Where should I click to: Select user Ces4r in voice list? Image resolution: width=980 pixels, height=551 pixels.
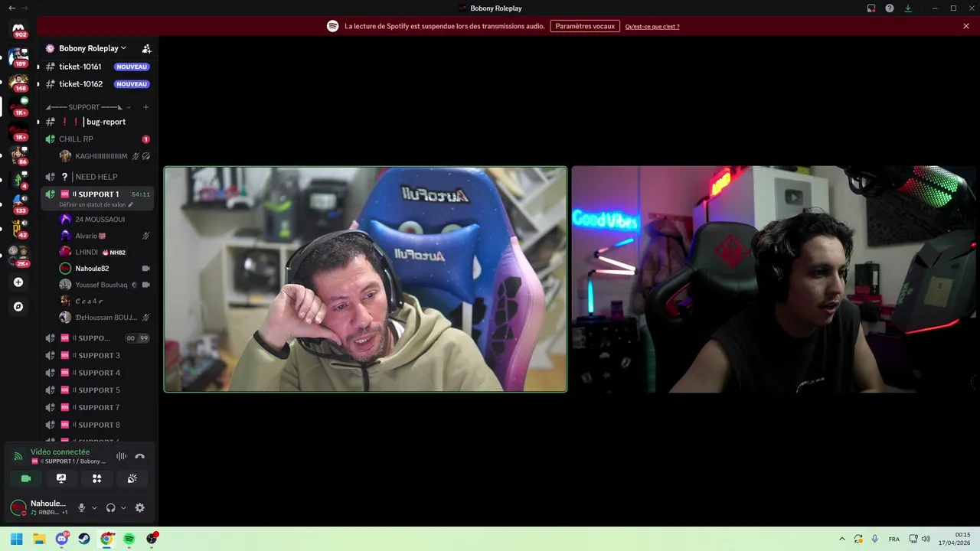(103, 302)
